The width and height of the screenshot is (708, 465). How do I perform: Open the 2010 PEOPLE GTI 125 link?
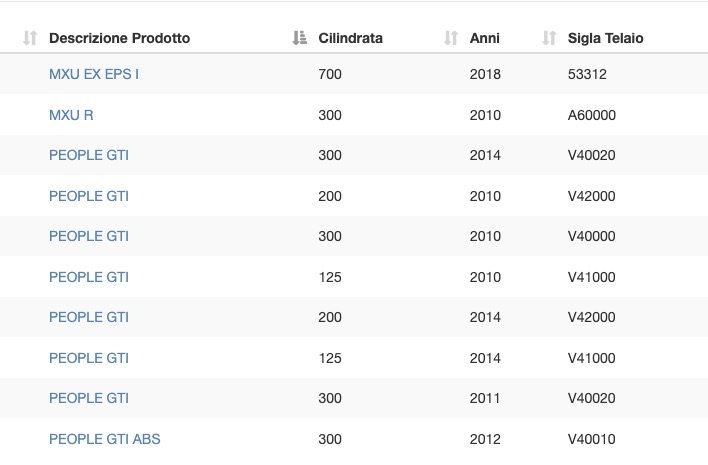pyautogui.click(x=89, y=277)
